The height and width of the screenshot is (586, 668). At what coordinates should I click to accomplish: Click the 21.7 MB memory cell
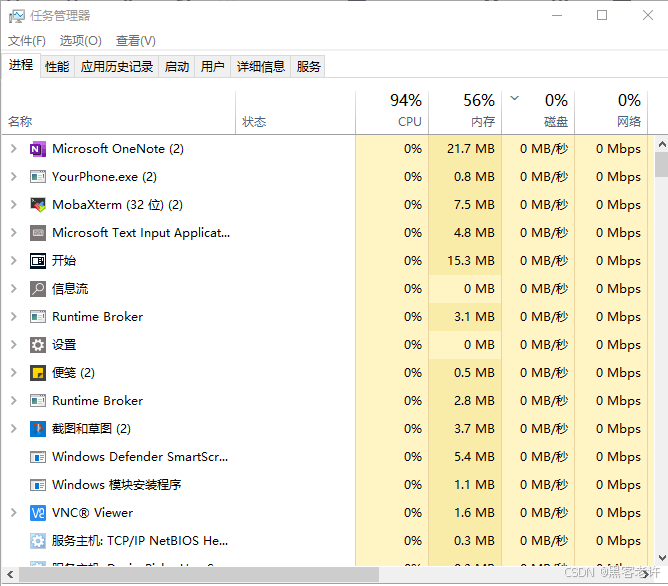[x=465, y=149]
